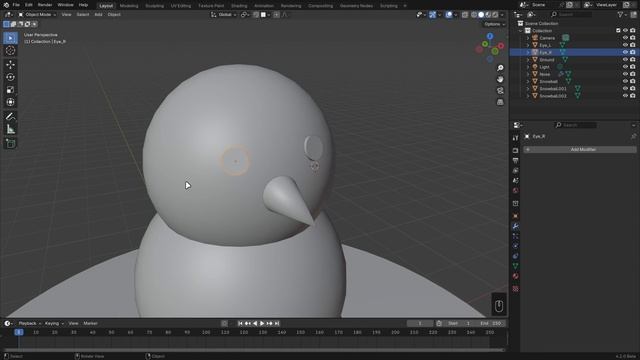This screenshot has height=360, width=640.
Task: Click the timeline playhead at frame 1
Action: point(19,332)
